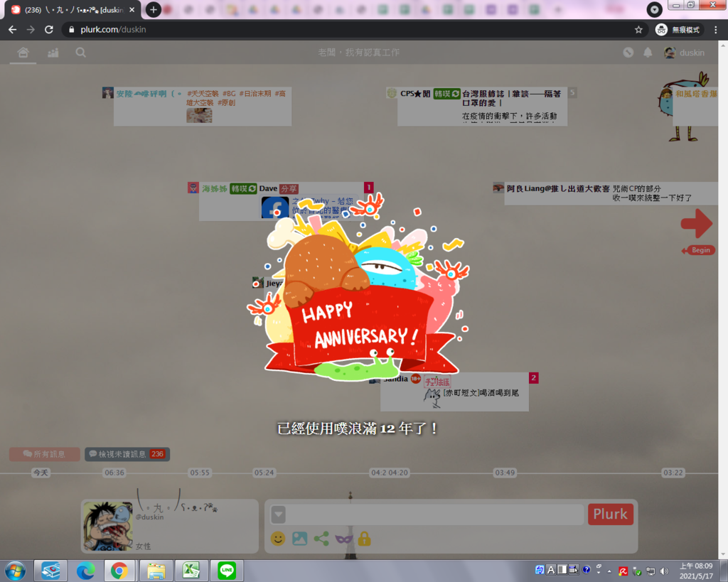The width and height of the screenshot is (728, 582).
Task: Click the 06:36 timeline marker
Action: tap(114, 473)
